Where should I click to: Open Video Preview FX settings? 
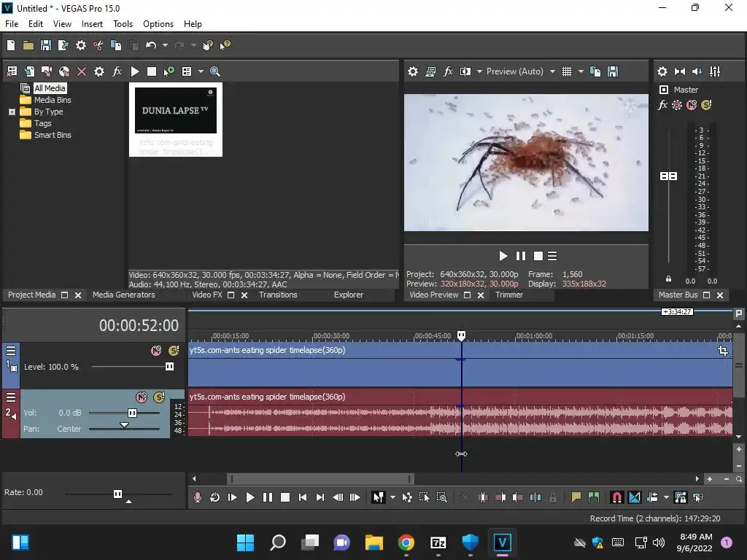tap(448, 71)
